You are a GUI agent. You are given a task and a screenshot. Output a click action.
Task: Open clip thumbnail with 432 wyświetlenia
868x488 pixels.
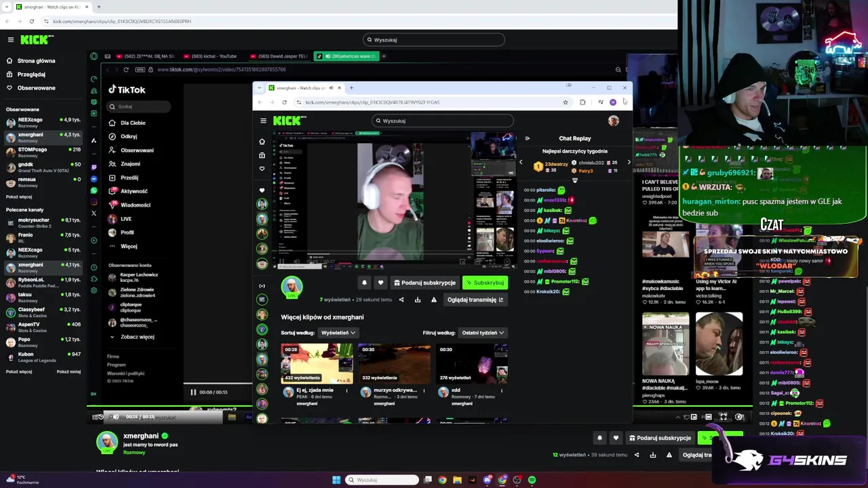pyautogui.click(x=317, y=363)
